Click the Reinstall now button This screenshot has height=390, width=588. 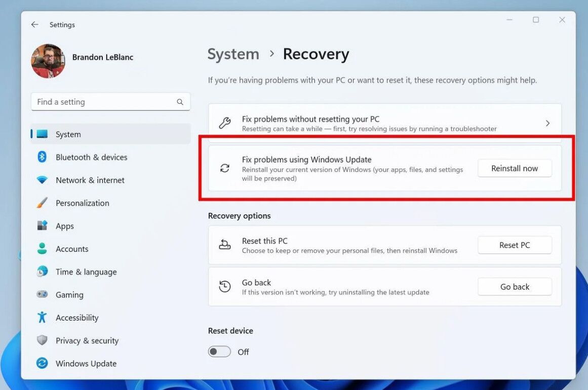point(515,168)
